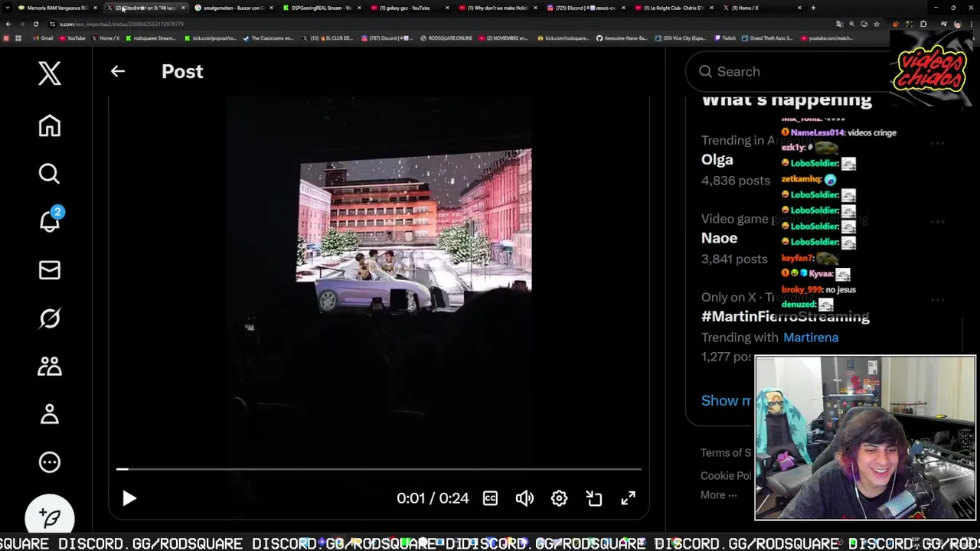The height and width of the screenshot is (551, 980).
Task: Open the Chrome three-dot menu
Action: [x=971, y=24]
